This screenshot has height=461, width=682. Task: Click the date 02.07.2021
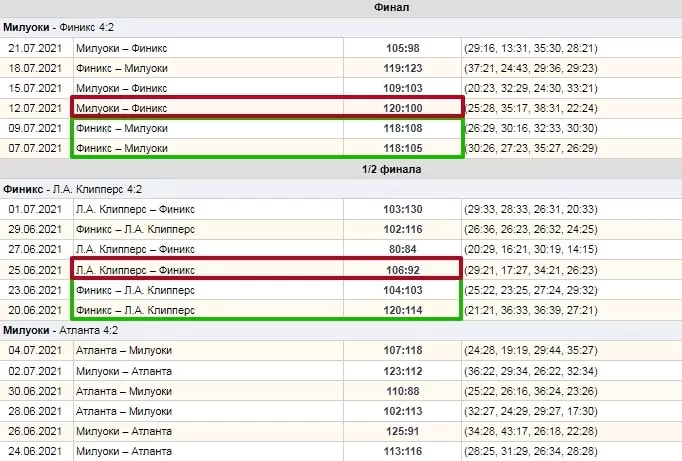tap(35, 371)
